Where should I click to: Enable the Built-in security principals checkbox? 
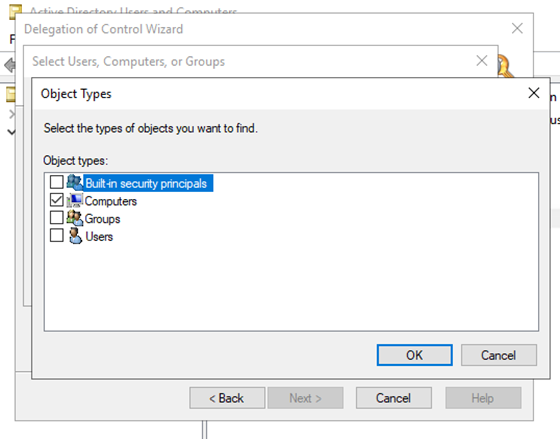click(x=56, y=182)
